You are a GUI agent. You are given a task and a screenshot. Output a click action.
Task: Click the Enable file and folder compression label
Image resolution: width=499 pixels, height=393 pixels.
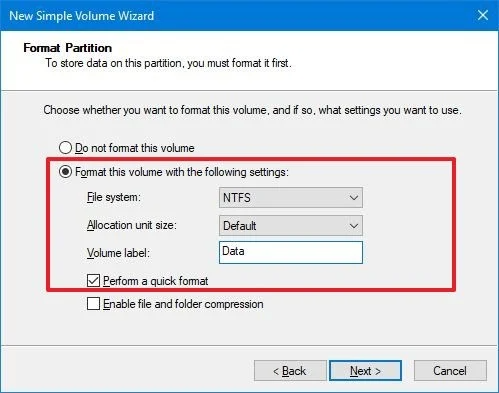[x=183, y=304]
